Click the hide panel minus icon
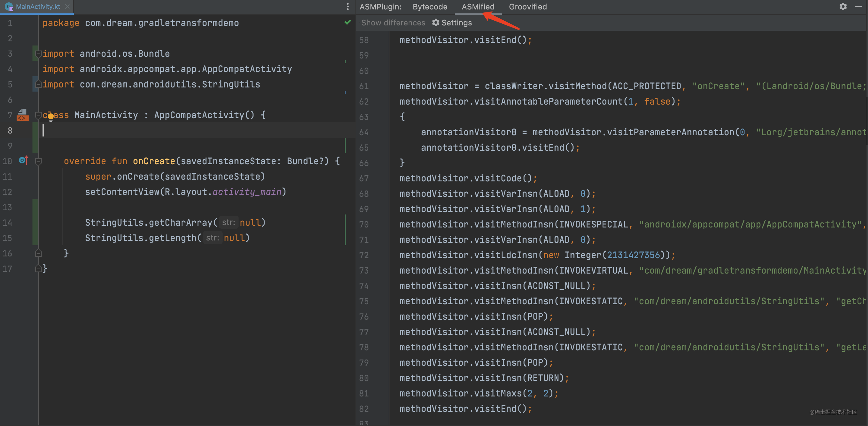This screenshot has height=426, width=868. coord(858,6)
